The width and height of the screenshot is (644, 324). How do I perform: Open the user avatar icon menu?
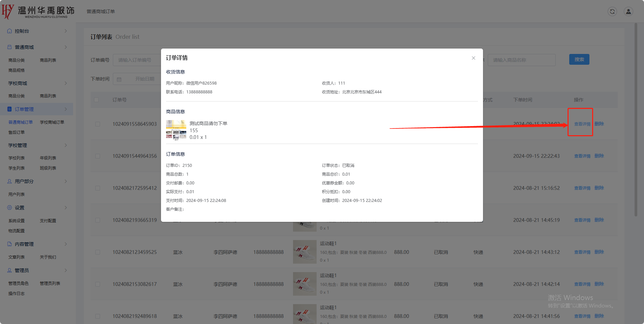(628, 11)
